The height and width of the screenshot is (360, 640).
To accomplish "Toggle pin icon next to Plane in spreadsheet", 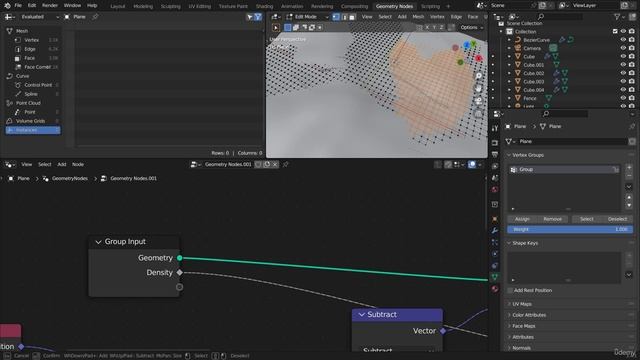I will point(95,17).
